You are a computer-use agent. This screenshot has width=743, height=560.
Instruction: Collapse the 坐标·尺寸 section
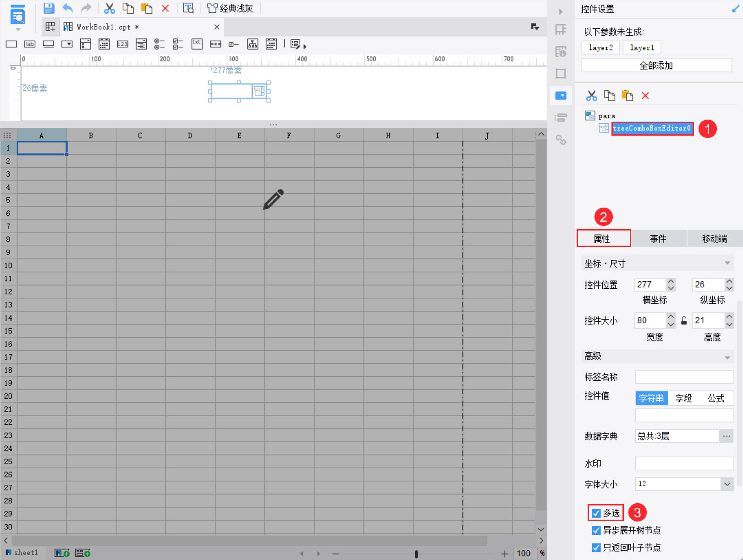point(727,263)
